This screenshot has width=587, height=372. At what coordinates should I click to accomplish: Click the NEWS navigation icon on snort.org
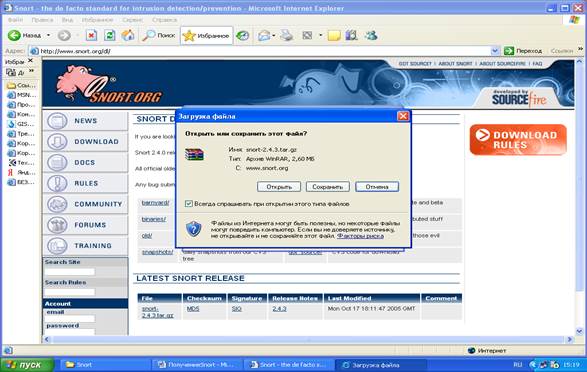pos(57,121)
